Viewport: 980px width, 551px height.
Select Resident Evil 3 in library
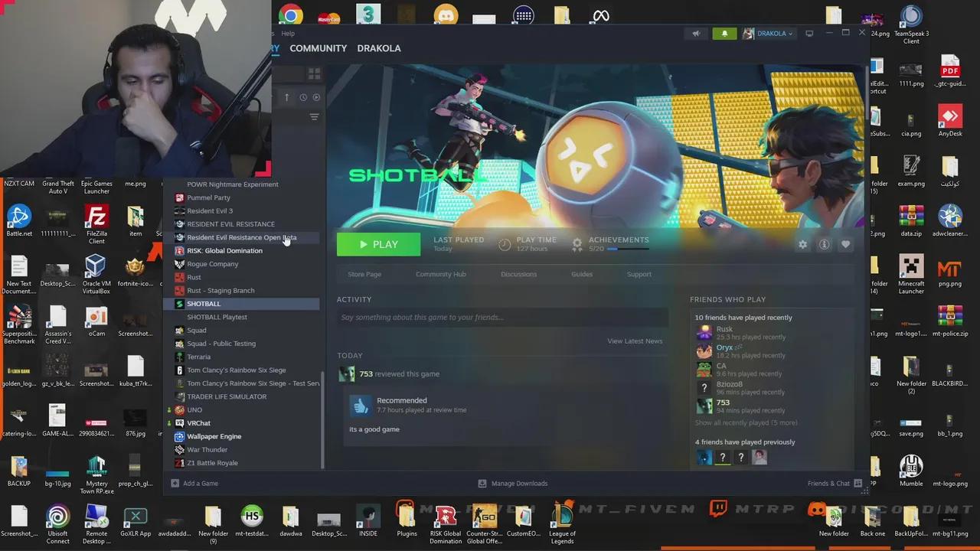click(210, 210)
